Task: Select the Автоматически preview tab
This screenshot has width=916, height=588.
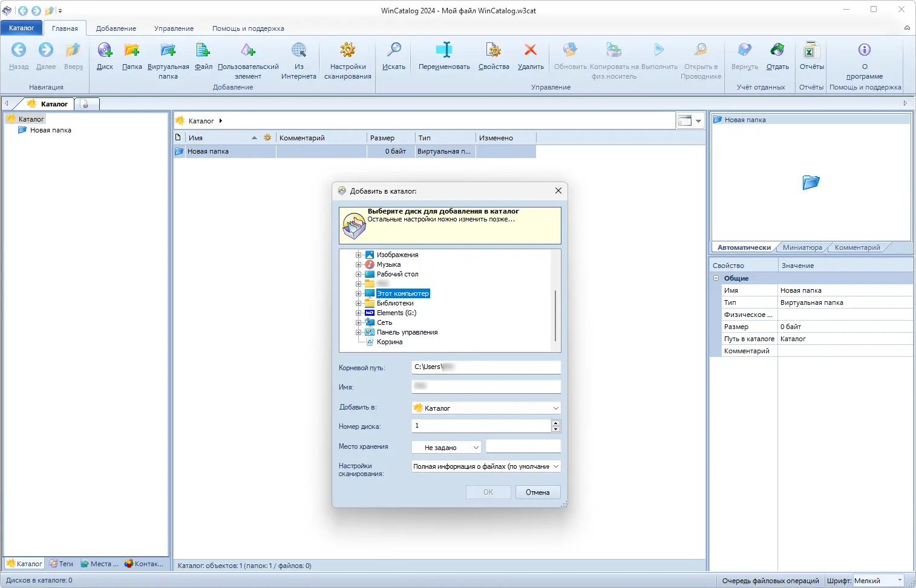Action: [744, 247]
